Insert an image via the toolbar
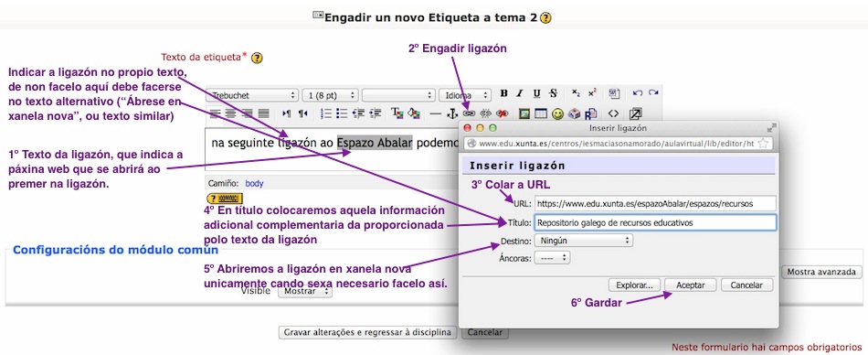 click(x=524, y=113)
